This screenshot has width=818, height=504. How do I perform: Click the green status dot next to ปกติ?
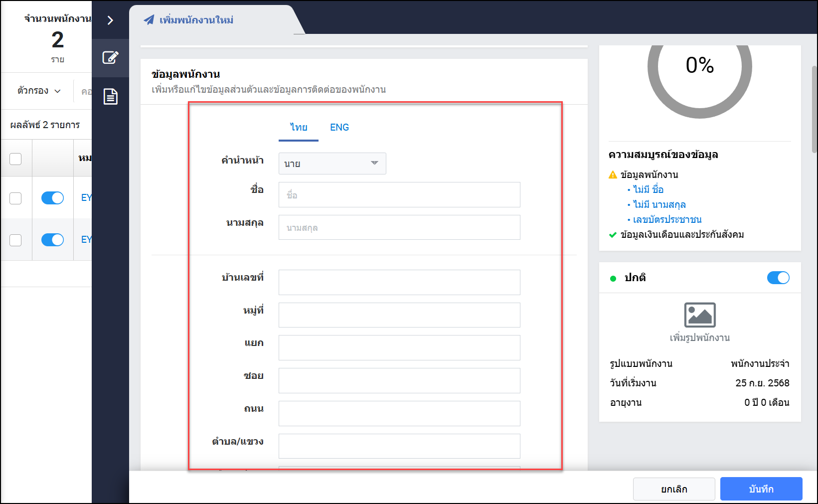(x=613, y=278)
